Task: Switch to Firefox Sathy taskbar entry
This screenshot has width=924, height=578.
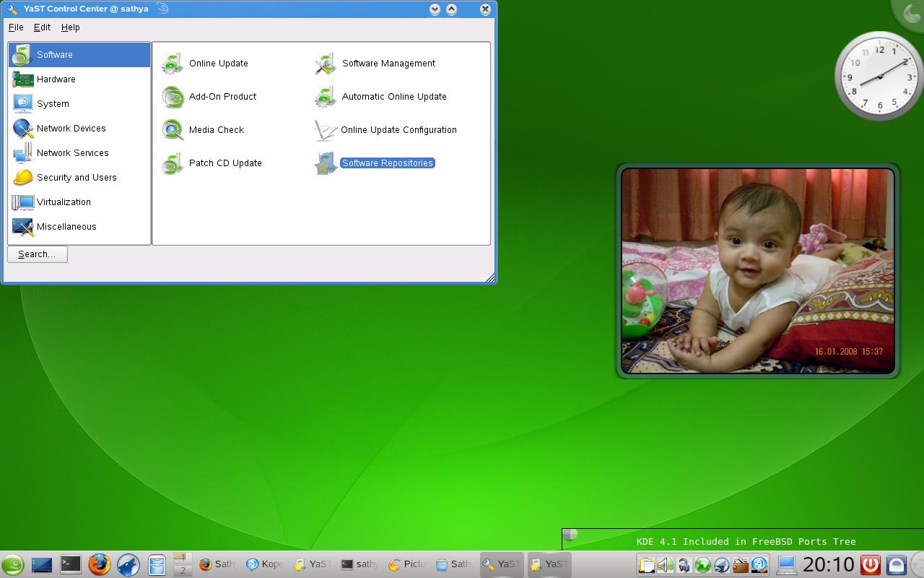Action: (217, 565)
